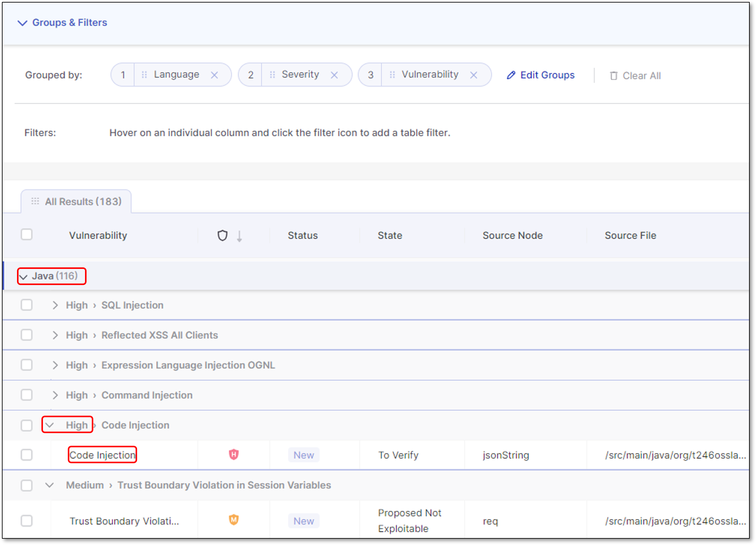Click the sort descending arrow beside shield

(239, 236)
